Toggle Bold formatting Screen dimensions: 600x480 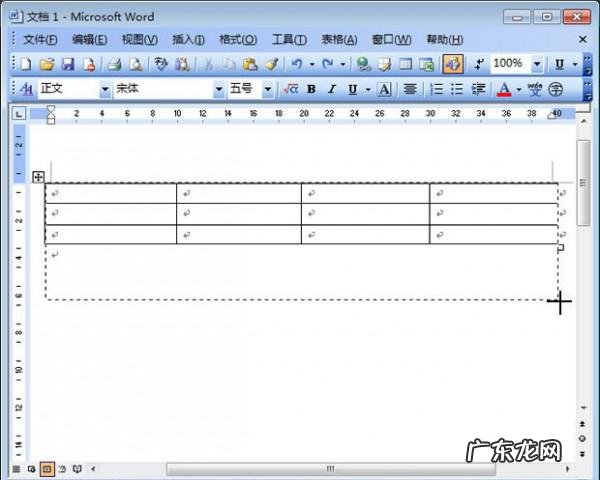click(x=311, y=89)
